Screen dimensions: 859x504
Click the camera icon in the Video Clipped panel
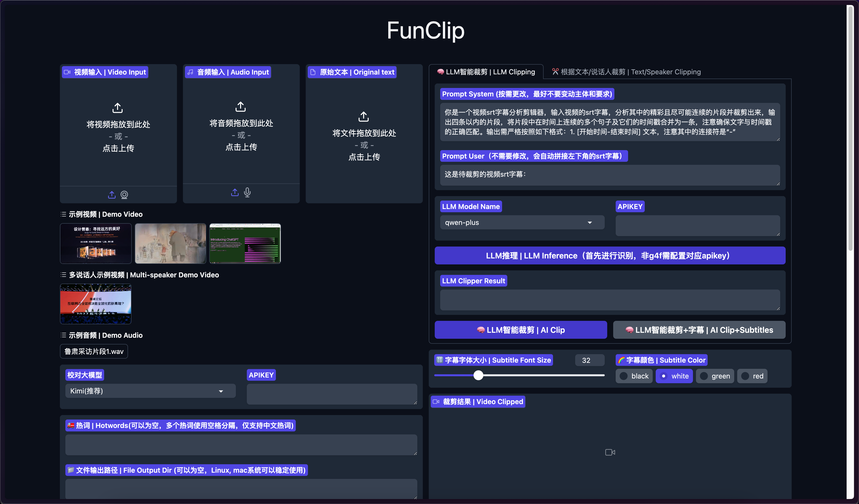coord(610,452)
